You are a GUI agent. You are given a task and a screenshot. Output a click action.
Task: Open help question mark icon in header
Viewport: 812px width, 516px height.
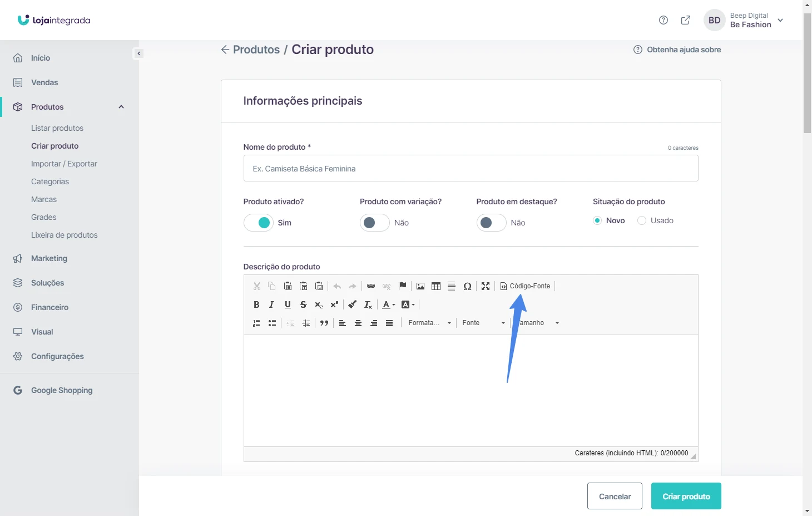[x=664, y=20]
